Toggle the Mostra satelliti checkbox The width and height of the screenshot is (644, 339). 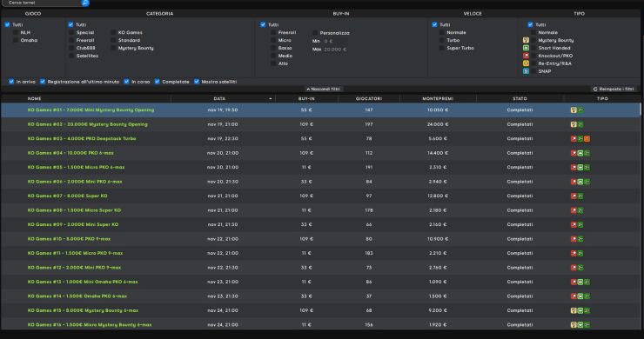coord(197,82)
